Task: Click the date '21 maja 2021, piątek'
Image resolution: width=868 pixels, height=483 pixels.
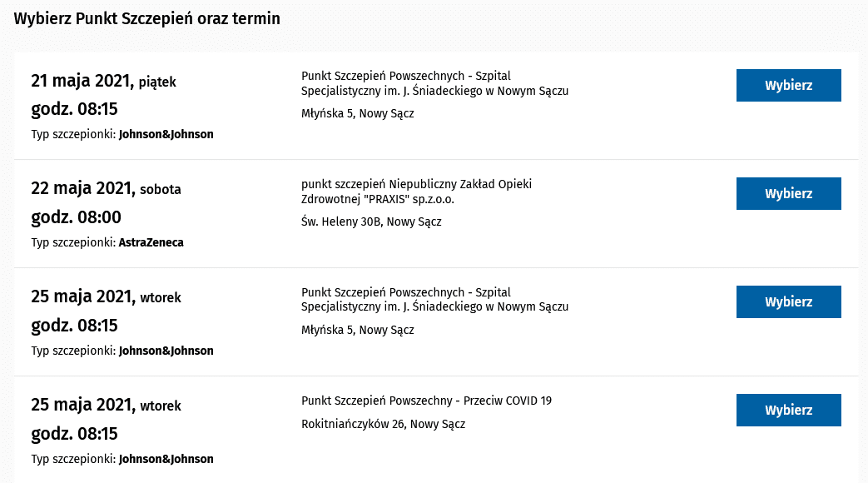Action: coord(103,81)
